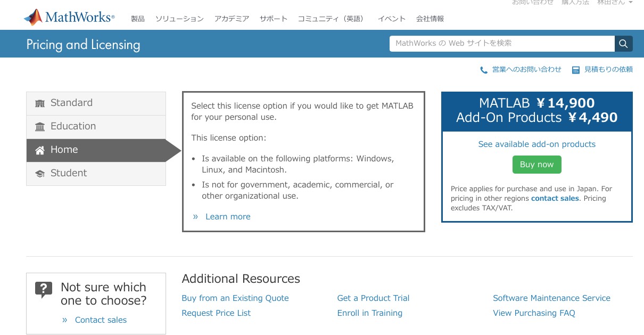Click the Education institution icon
Screen dimensions: 644x335
pyautogui.click(x=40, y=127)
